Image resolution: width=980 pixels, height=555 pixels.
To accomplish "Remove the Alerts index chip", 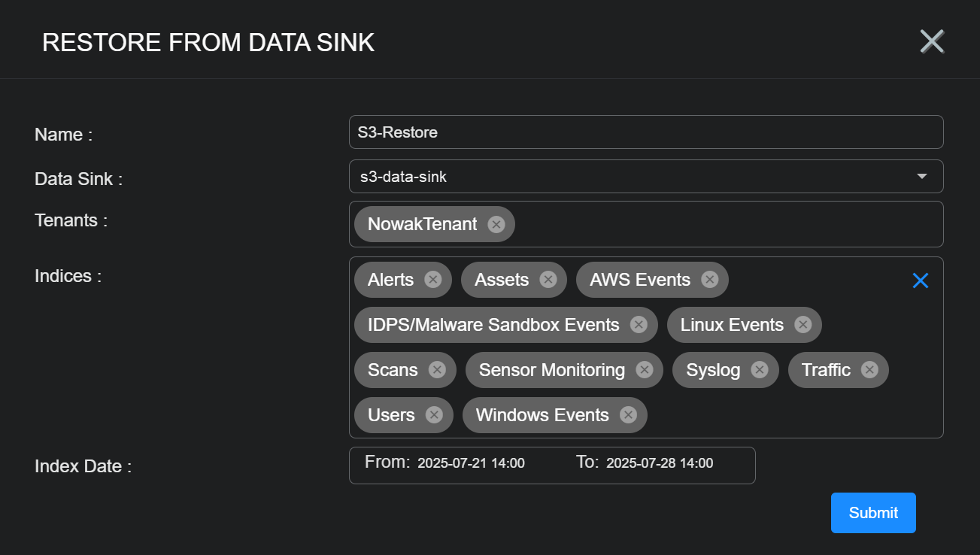I will pos(432,280).
